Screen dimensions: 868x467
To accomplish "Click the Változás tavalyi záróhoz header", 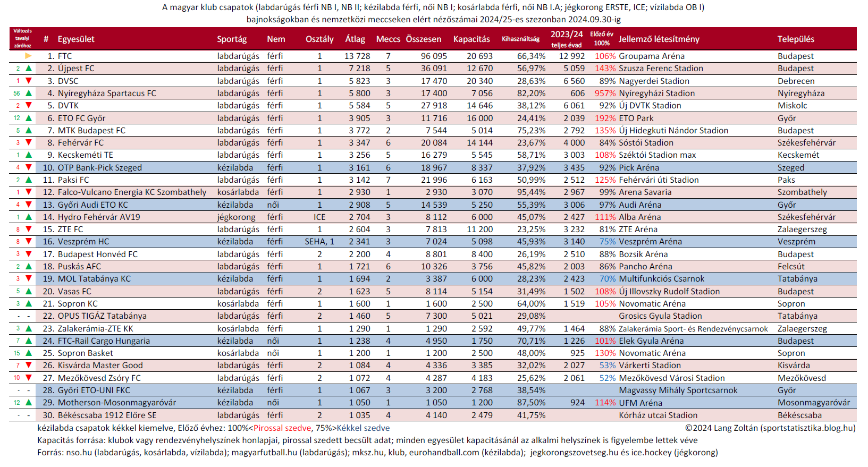I will click(x=22, y=39).
